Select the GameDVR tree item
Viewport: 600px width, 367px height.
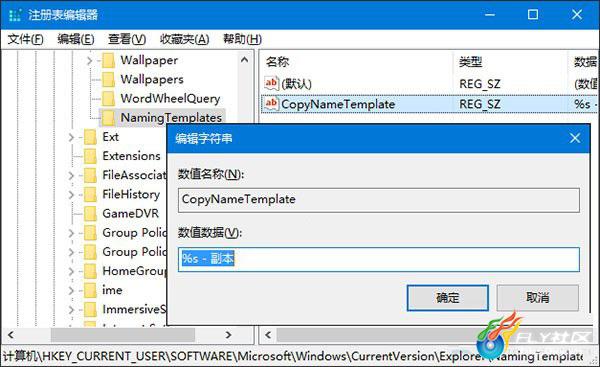point(130,214)
